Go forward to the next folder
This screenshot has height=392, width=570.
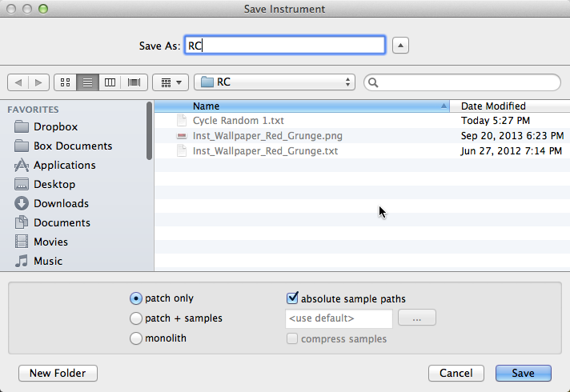click(x=38, y=82)
